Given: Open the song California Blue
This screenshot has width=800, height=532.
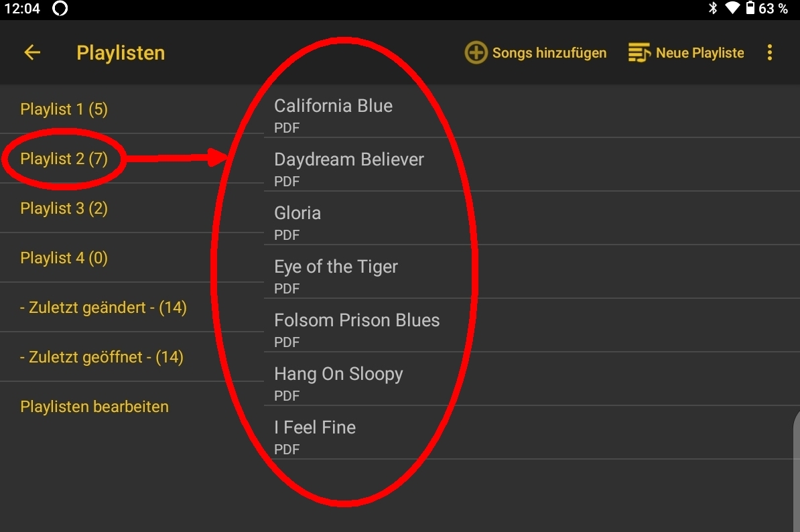Looking at the screenshot, I should coord(334,106).
